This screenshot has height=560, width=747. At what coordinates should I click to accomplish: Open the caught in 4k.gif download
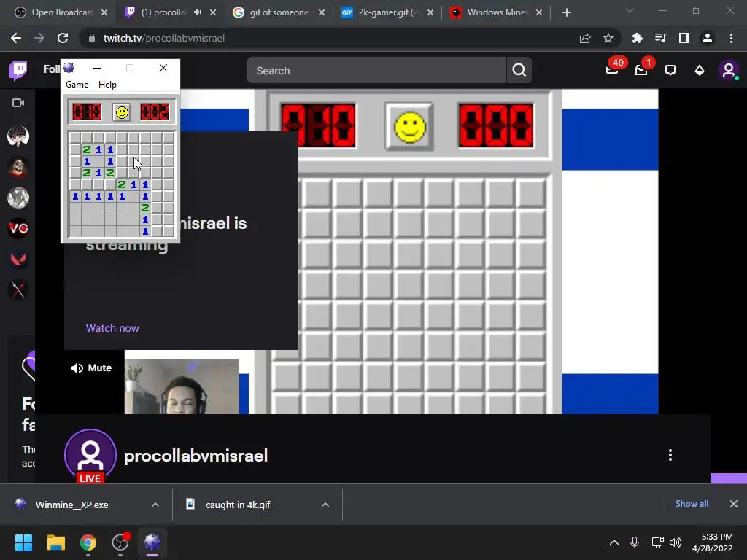tap(237, 505)
